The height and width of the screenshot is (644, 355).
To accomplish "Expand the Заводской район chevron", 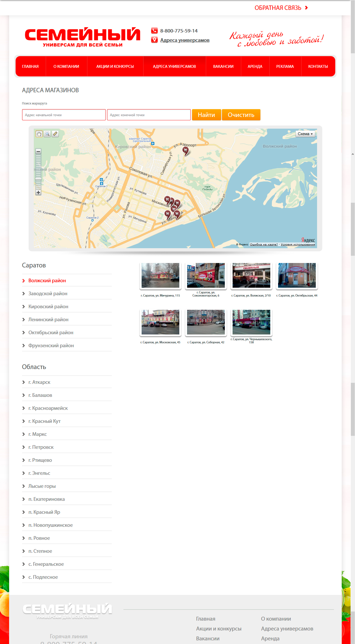I will [24, 294].
